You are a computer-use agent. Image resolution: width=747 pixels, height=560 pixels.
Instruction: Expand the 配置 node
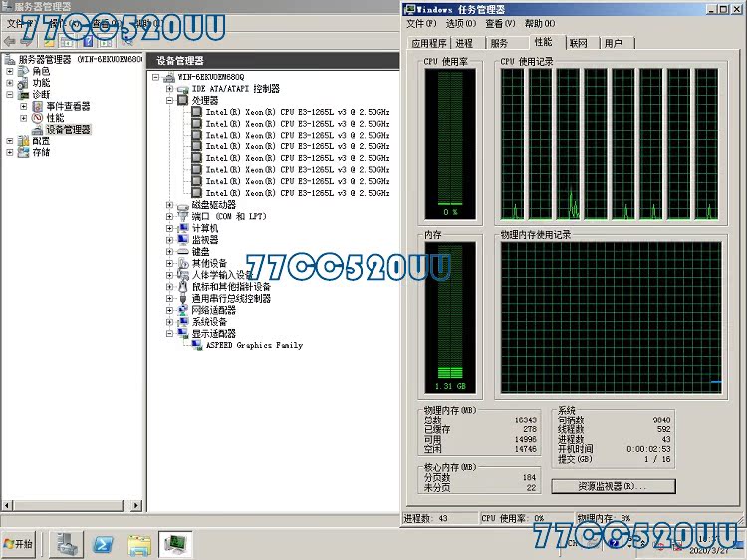tap(10, 141)
